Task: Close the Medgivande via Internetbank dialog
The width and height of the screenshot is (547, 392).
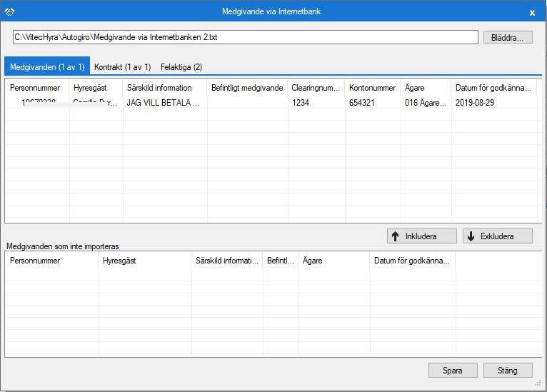Action: (532, 13)
